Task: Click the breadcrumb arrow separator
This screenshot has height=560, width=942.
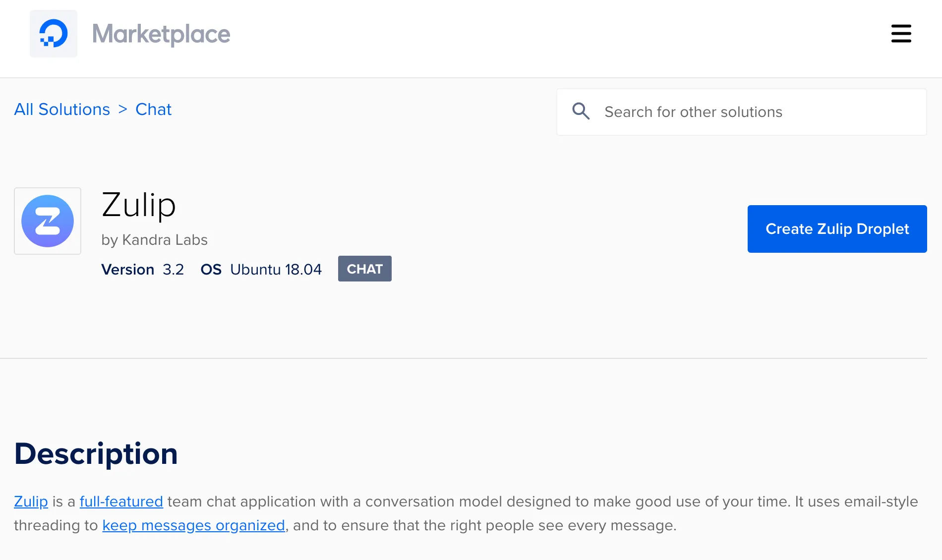Action: click(123, 110)
